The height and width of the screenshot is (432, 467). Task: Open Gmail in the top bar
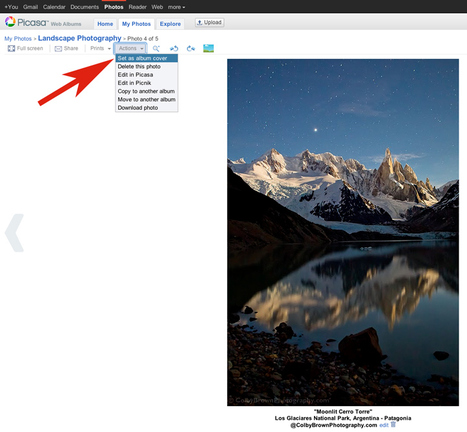pos(30,7)
